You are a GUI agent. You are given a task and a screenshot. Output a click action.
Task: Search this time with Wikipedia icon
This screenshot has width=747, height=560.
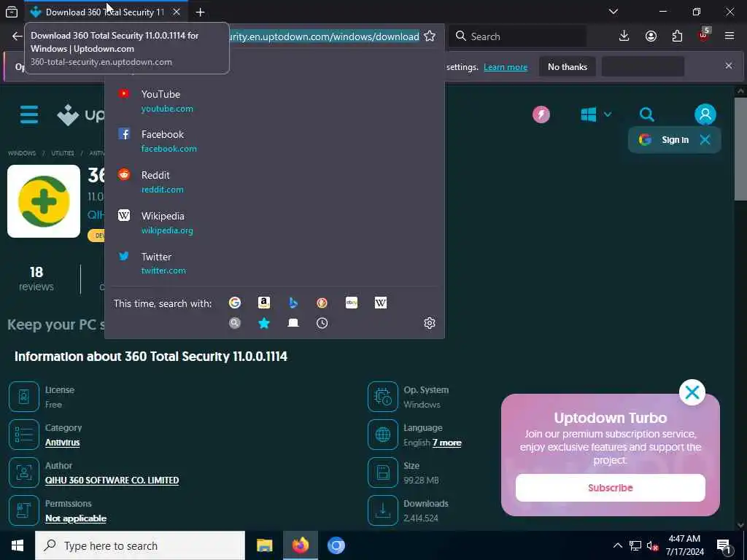381,303
